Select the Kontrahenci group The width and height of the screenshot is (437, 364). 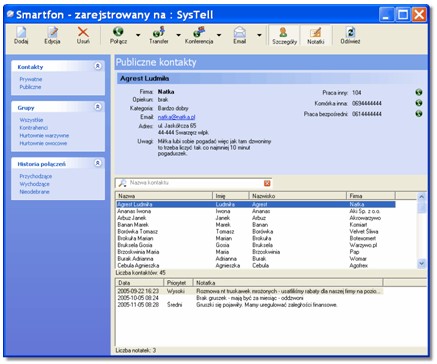click(x=34, y=128)
